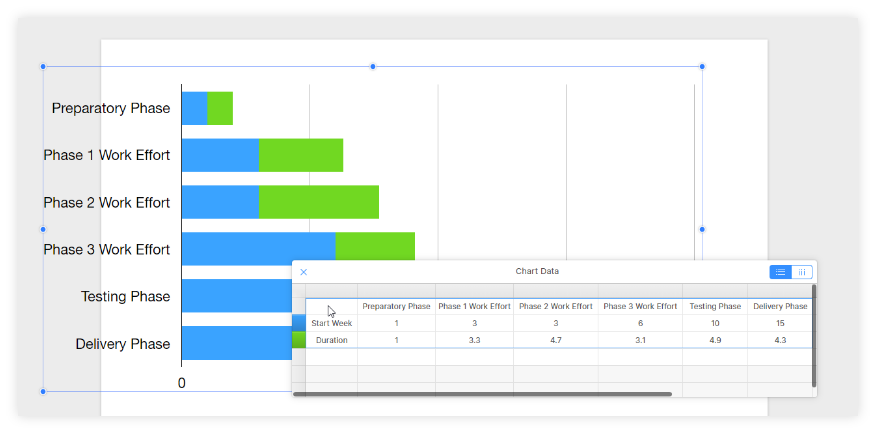Click the blue bar of Delivery Phase
The width and height of the screenshot is (876, 434).
[x=237, y=343]
